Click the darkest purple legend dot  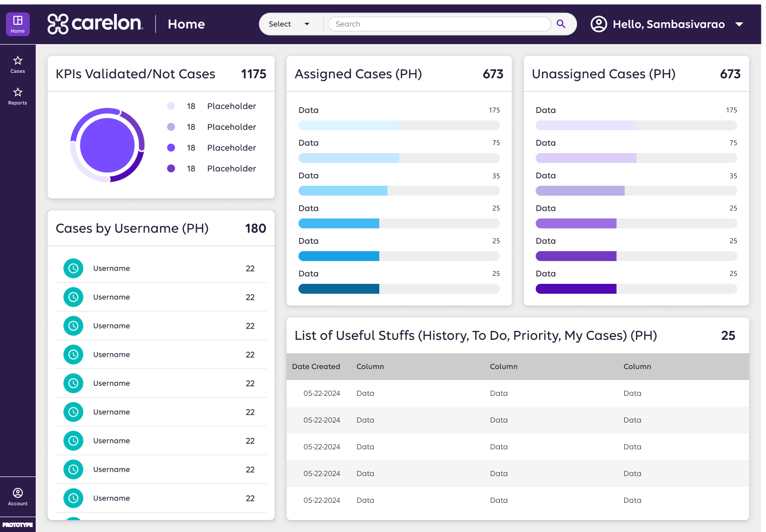point(171,168)
